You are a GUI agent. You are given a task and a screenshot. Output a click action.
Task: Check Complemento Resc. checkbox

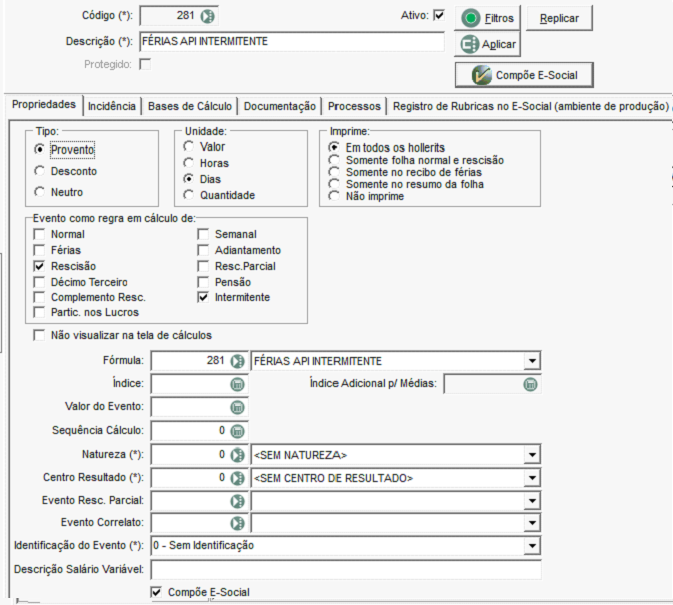tap(39, 297)
